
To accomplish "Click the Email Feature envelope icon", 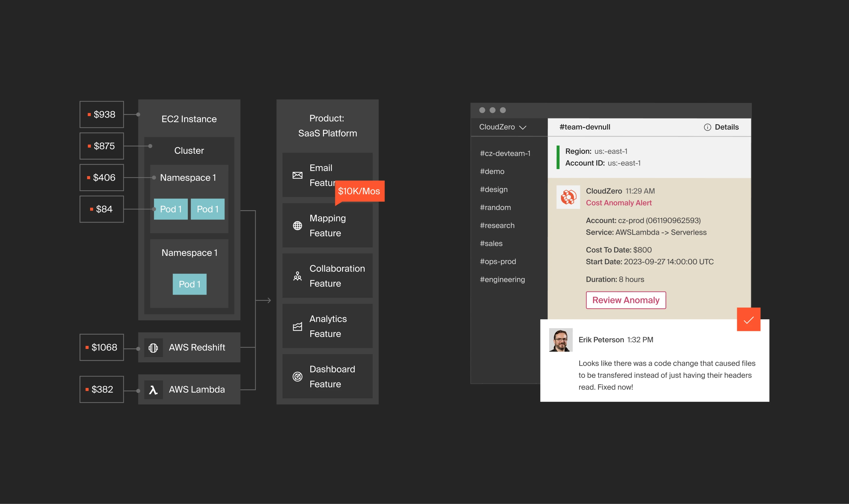I will click(297, 175).
